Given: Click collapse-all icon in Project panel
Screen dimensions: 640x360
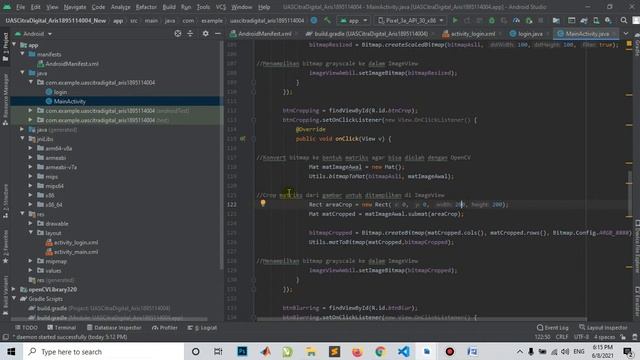Looking at the screenshot, I should pos(190,34).
